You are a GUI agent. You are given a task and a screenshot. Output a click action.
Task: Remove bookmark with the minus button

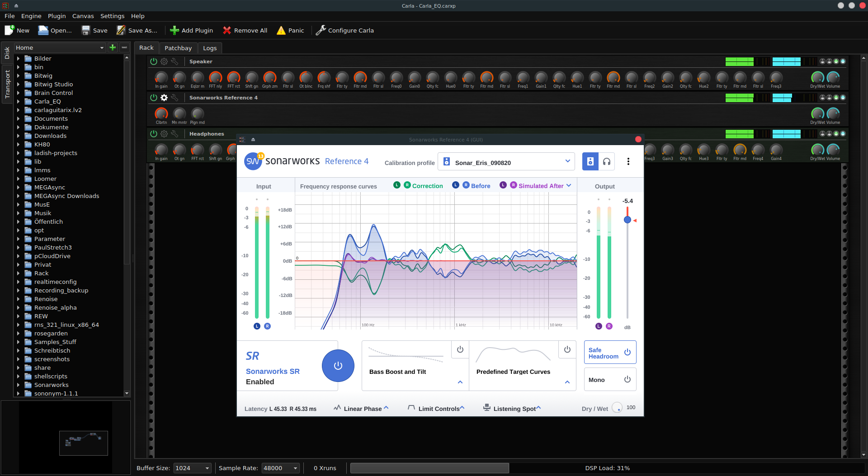[x=124, y=47]
